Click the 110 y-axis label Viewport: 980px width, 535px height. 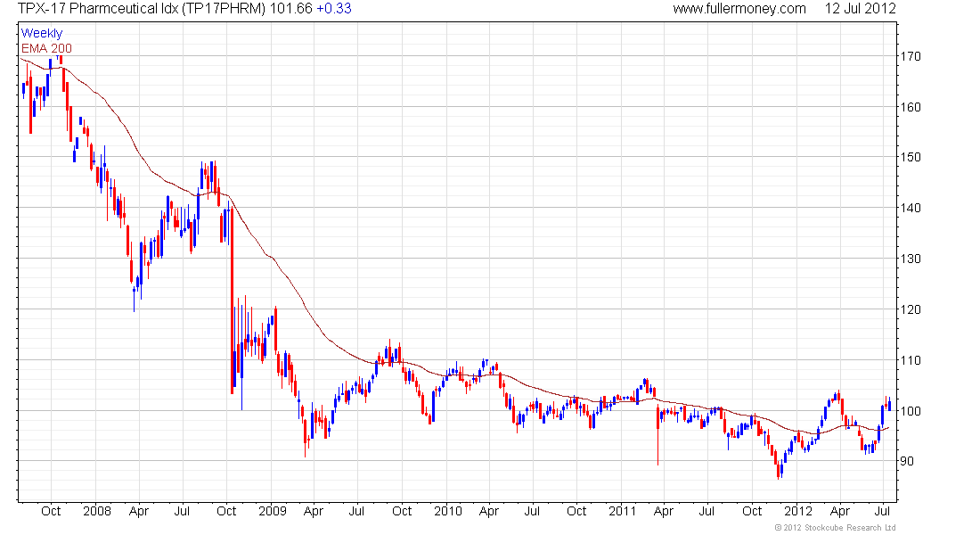(x=911, y=360)
